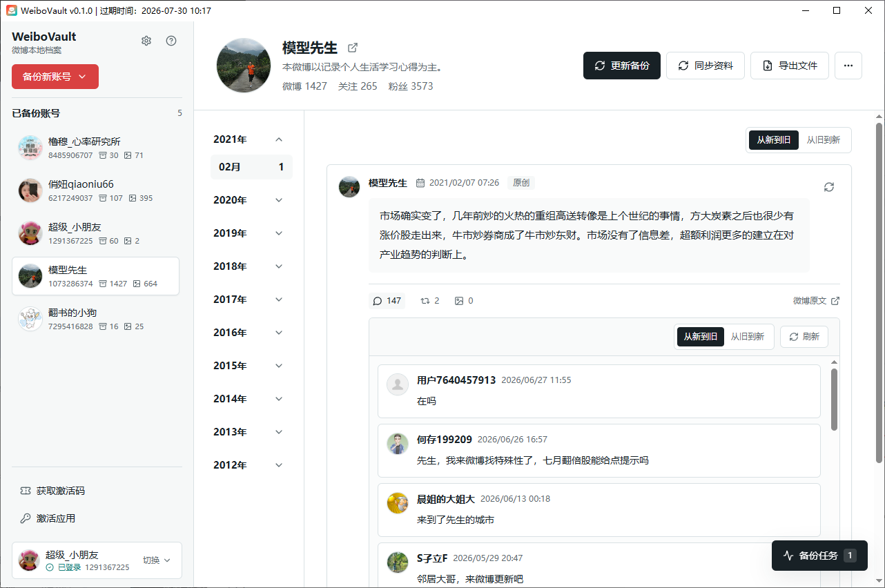The height and width of the screenshot is (588, 885).
Task: Open the 微博原文 link
Action: [816, 301]
